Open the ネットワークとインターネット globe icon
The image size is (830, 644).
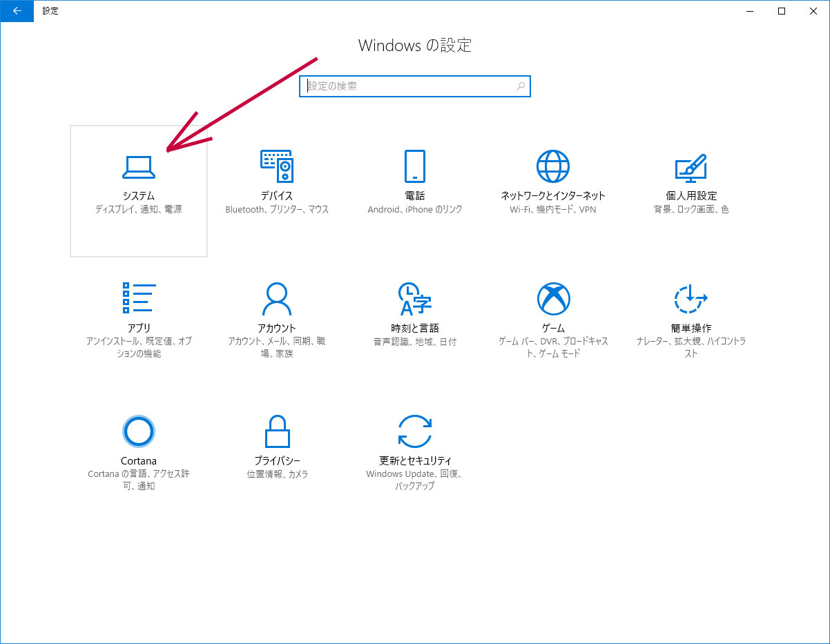[x=553, y=166]
